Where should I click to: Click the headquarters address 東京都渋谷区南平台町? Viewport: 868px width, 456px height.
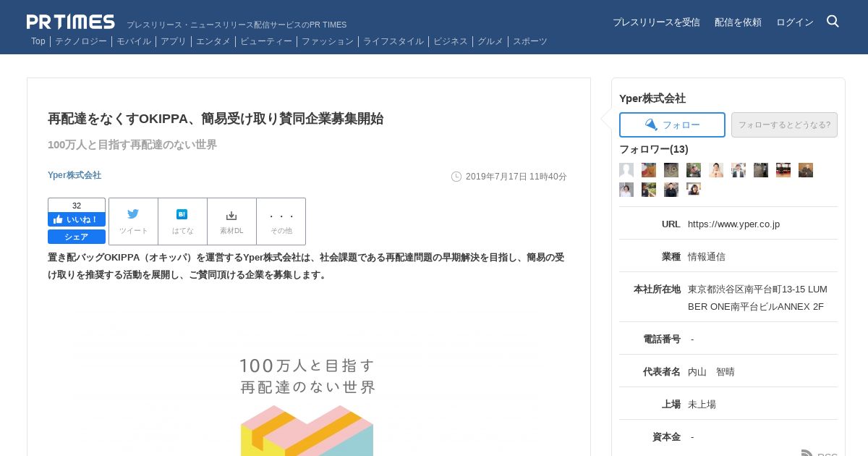(757, 297)
